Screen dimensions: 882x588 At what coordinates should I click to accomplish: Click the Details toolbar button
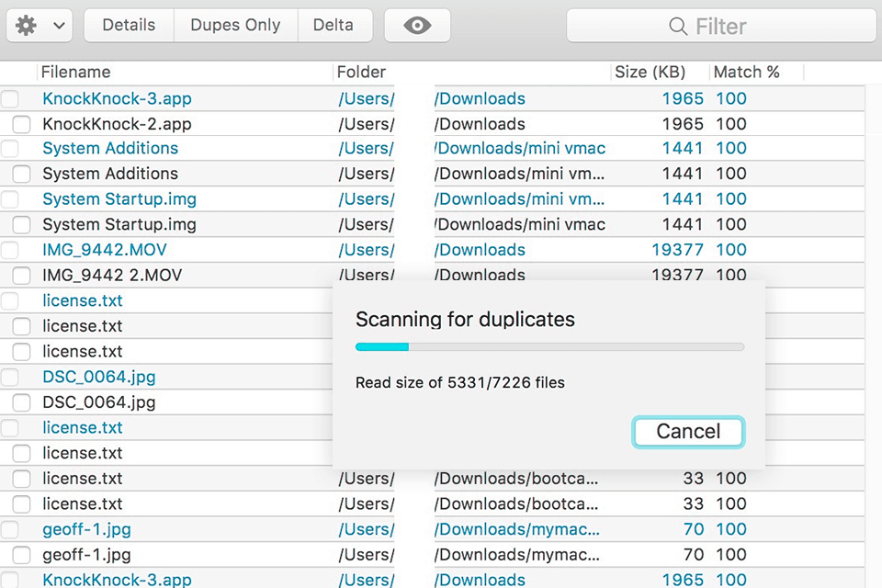[x=128, y=25]
